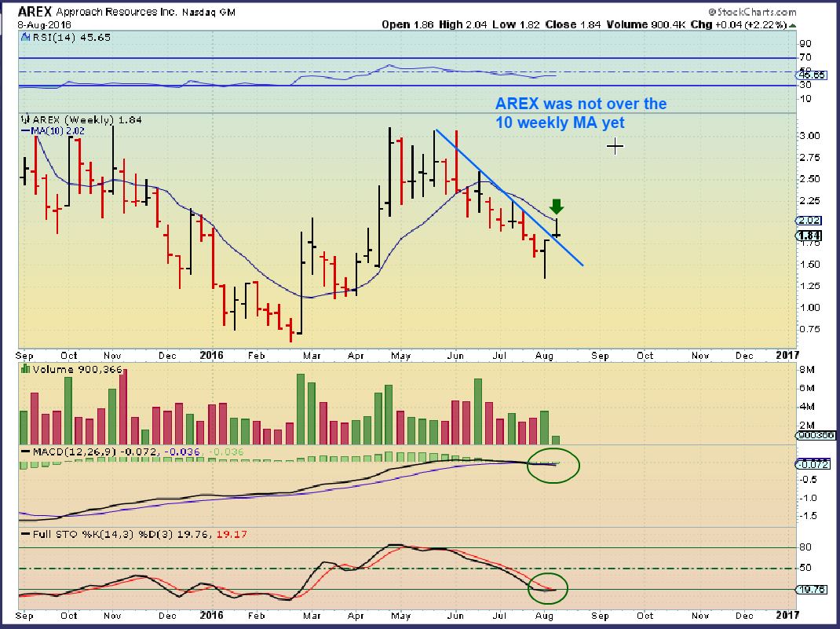Click the 80 stochastic axis label
The height and width of the screenshot is (629, 840).
click(805, 547)
